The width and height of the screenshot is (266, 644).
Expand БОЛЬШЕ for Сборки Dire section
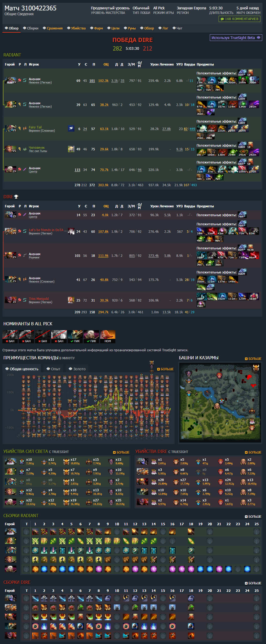tap(253, 583)
